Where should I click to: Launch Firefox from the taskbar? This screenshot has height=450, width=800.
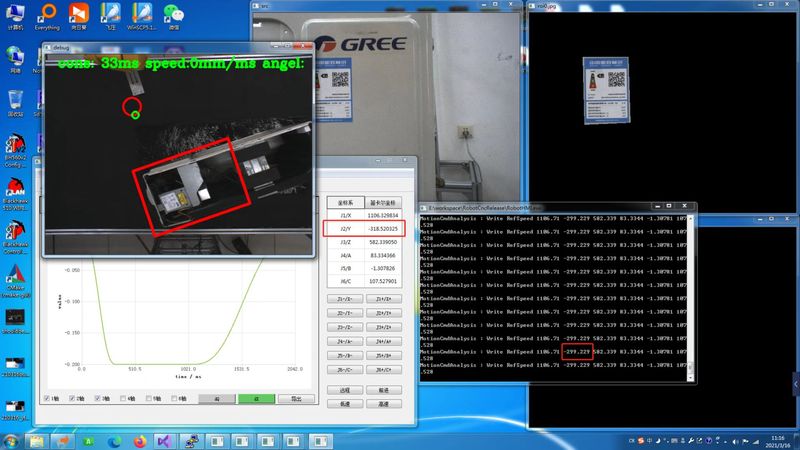point(139,441)
